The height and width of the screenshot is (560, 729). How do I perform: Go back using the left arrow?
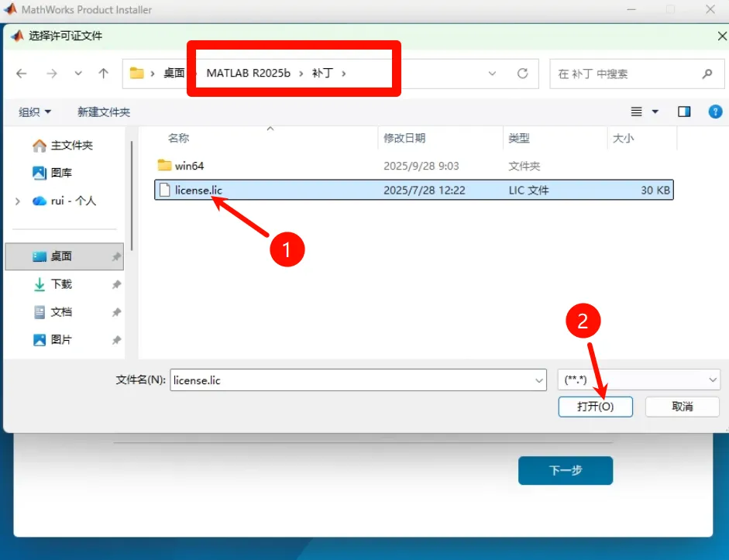click(22, 74)
